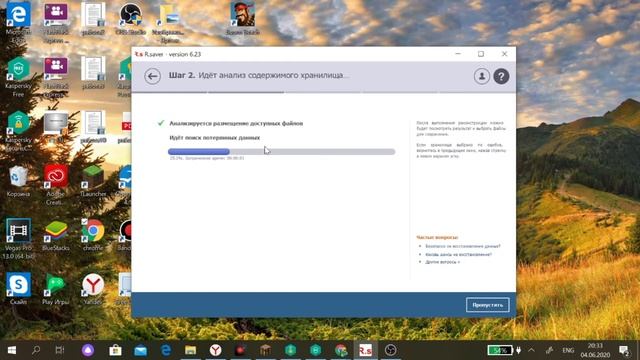Open the question mark help icon

click(x=501, y=76)
